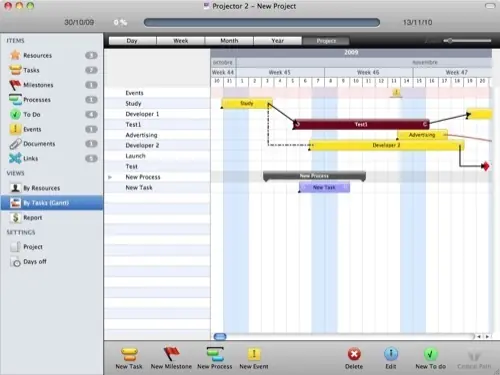The height and width of the screenshot is (375, 500).
Task: Open the Days off clock icon
Action: (15, 262)
